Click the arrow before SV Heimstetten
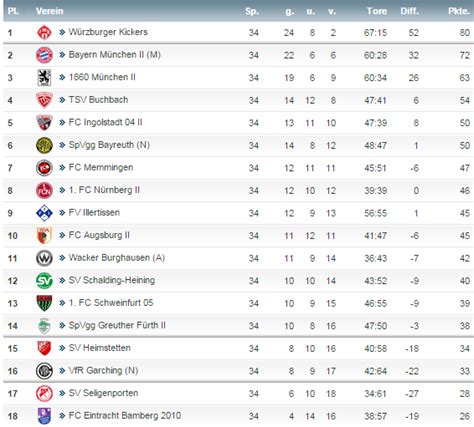Screen dimensions: 474x427 [62, 348]
